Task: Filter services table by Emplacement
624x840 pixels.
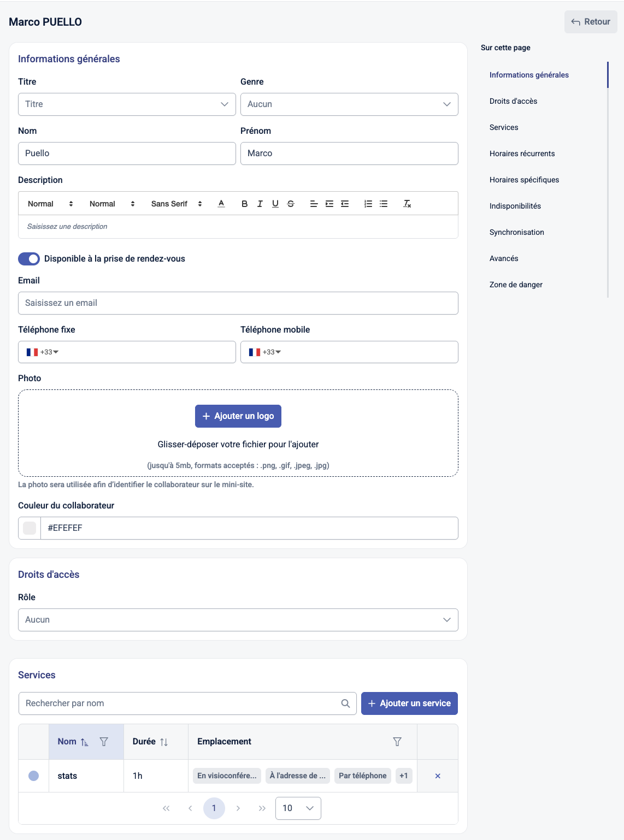Action: pos(397,742)
